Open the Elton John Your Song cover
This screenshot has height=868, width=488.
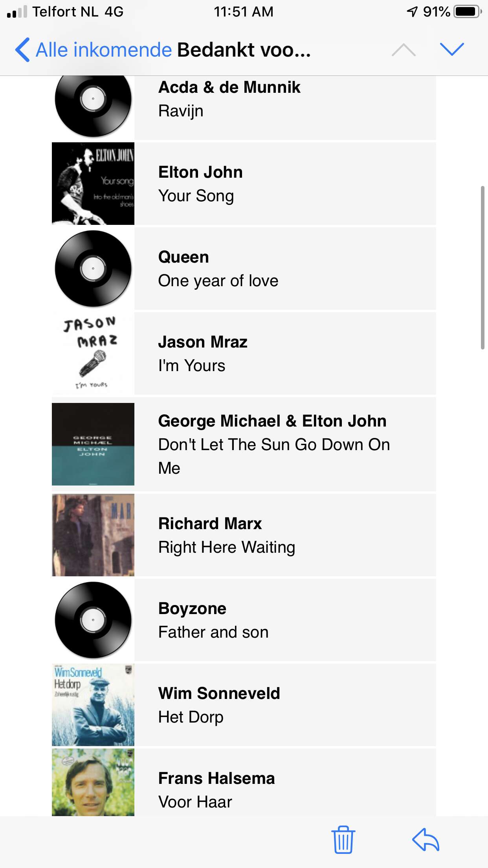pos(93,184)
